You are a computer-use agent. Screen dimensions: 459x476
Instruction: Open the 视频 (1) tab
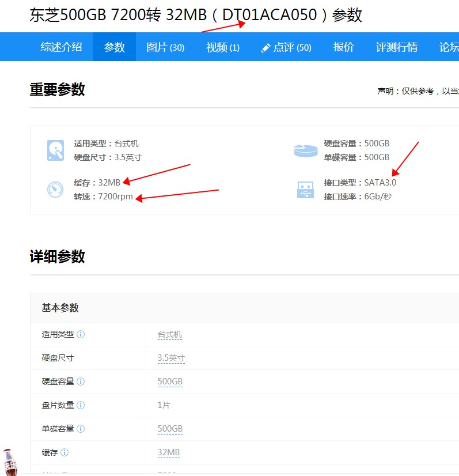click(223, 47)
